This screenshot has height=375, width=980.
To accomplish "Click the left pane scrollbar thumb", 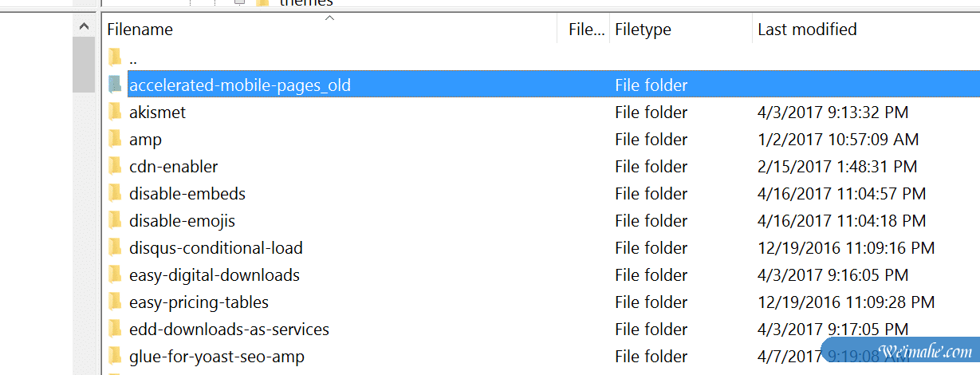I will pos(84,64).
